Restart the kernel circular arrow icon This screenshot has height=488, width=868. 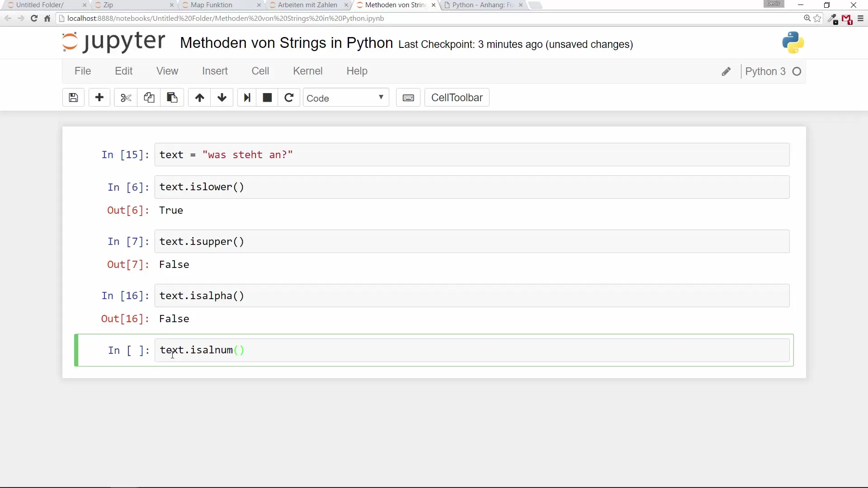coord(289,98)
